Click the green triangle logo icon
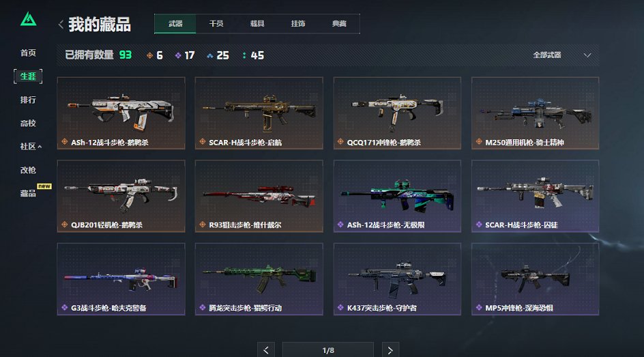644x357 pixels. tap(29, 19)
